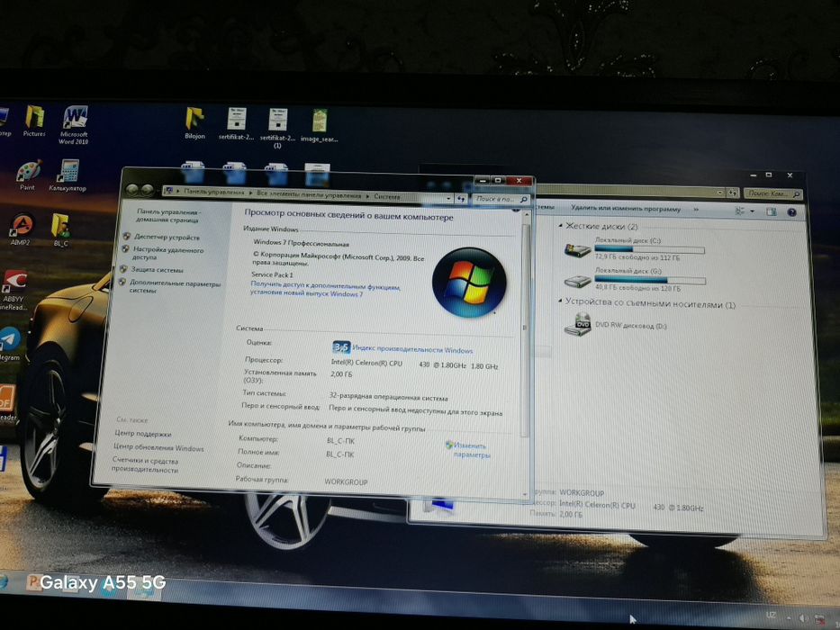The width and height of the screenshot is (840, 630).
Task: Go forward in the System window
Action: 147,190
